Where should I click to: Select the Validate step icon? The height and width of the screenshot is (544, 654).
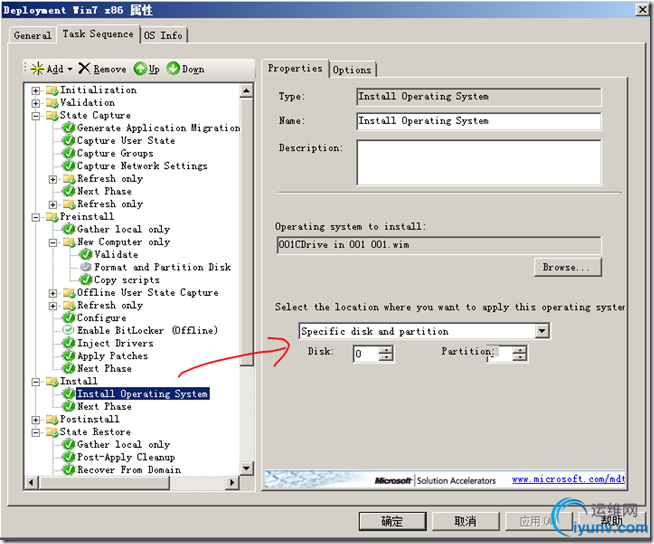point(86,254)
